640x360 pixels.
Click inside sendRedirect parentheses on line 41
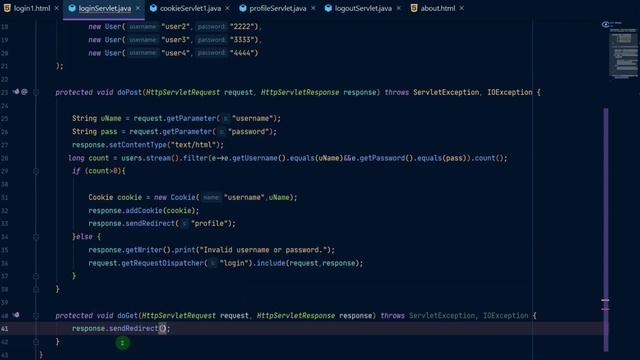162,328
